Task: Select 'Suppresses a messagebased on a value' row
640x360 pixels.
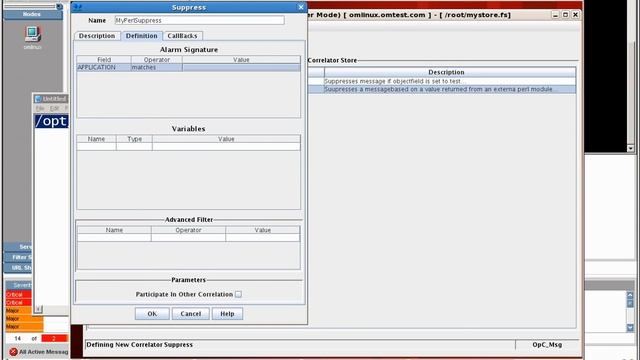Action: coord(442,89)
